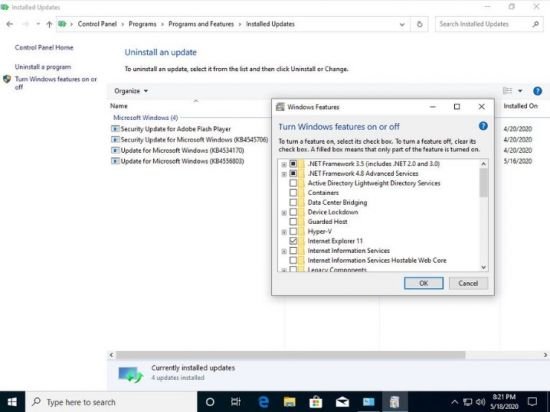Expand the Device Lockdown node
550x412 pixels.
pos(284,212)
